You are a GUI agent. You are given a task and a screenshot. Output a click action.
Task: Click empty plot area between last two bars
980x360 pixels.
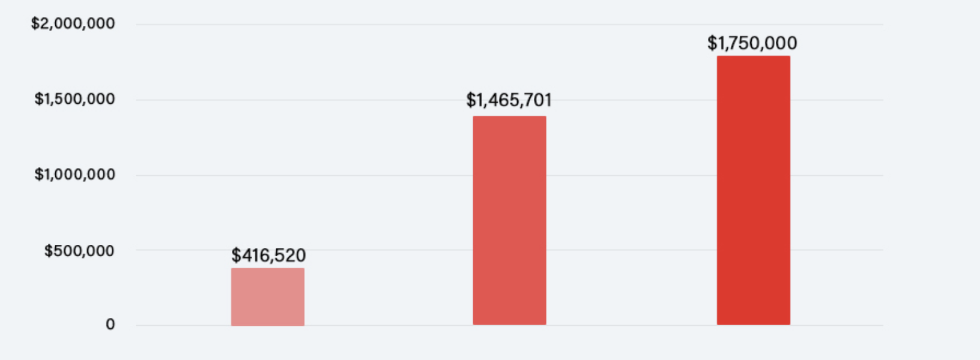[631, 210]
